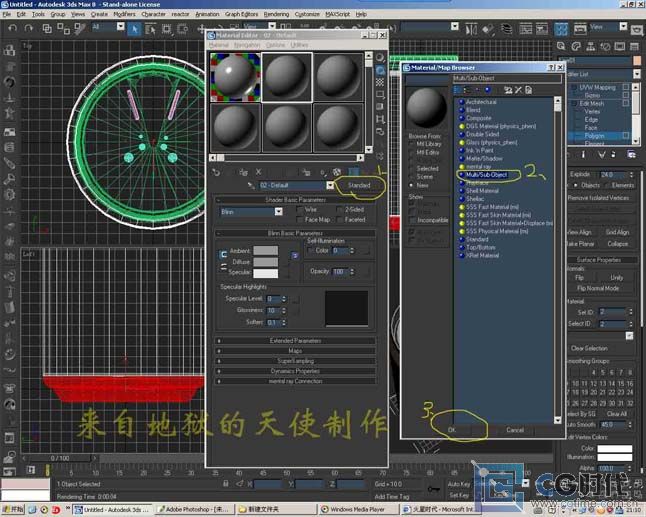The width and height of the screenshot is (646, 517).
Task: Click the Specular color swatch
Action: (266, 273)
